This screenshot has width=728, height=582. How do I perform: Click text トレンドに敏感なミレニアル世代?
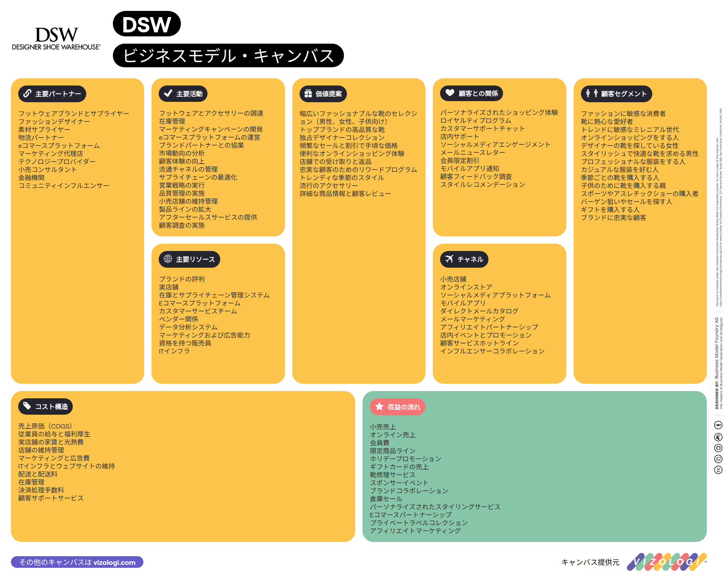tap(630, 129)
